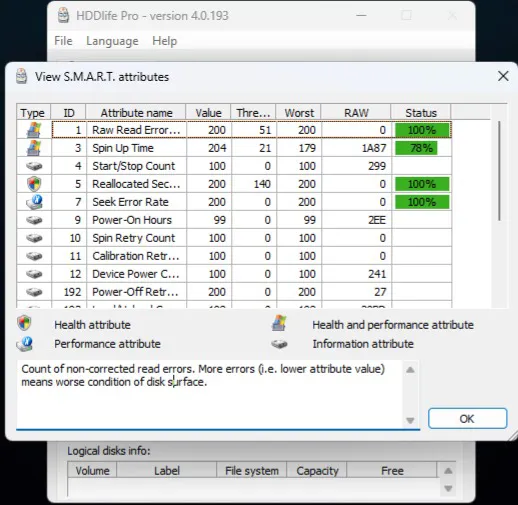Click the description box scroll down arrow
This screenshot has height=505, width=518.
click(410, 420)
